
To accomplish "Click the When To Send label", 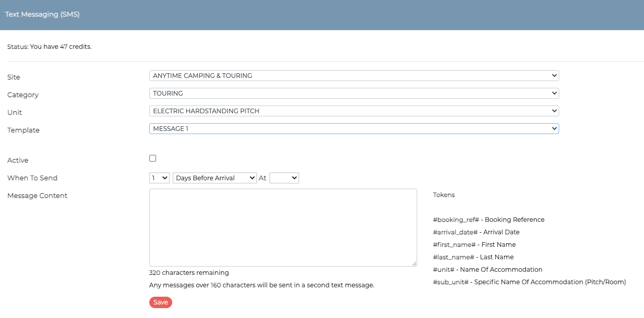I will point(32,178).
